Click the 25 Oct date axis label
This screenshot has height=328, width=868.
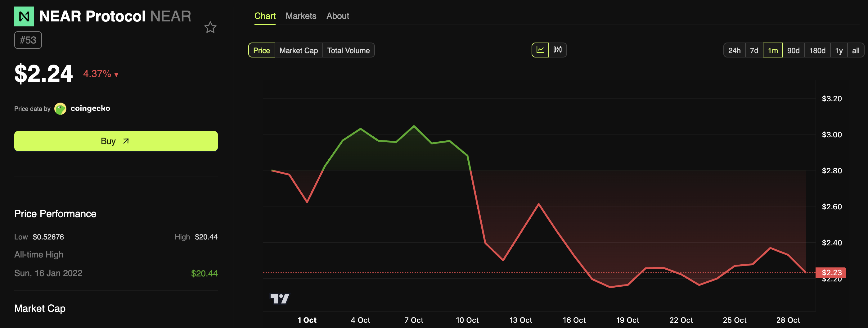(735, 320)
